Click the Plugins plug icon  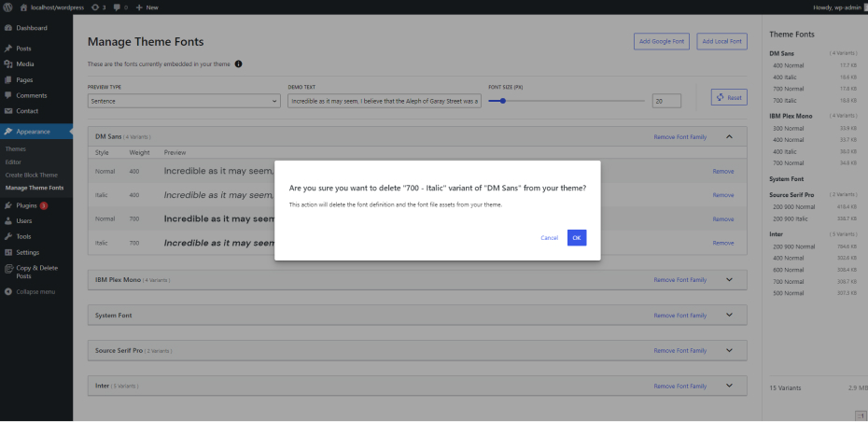[8, 205]
